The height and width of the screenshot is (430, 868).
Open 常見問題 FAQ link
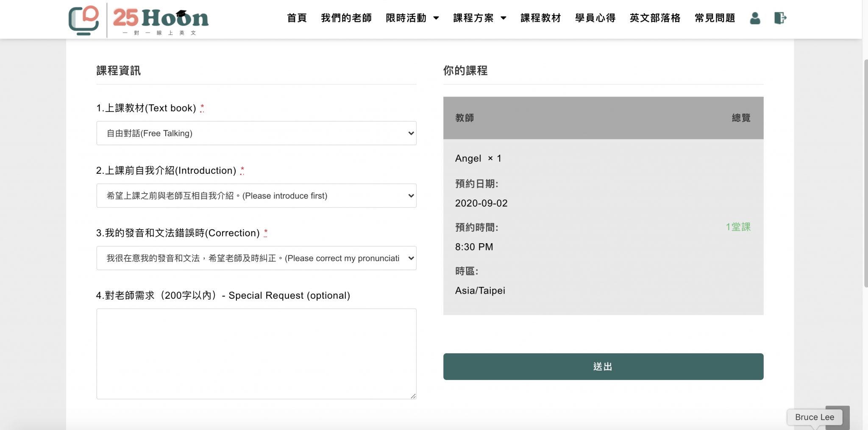point(715,18)
